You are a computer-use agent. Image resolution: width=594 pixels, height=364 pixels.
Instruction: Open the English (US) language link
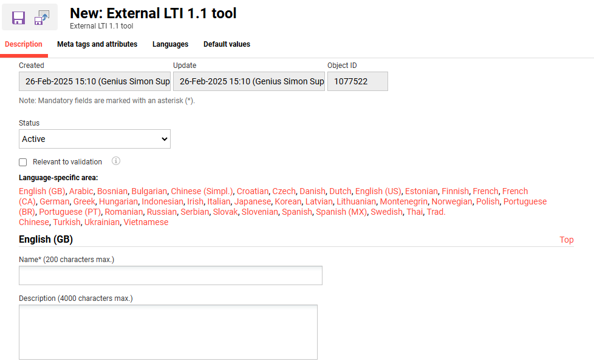[x=378, y=191]
